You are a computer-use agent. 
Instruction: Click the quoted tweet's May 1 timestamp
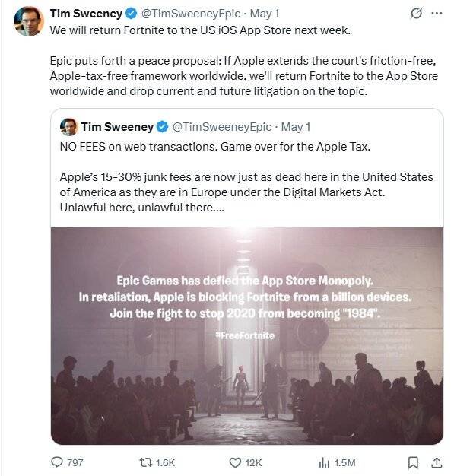296,127
